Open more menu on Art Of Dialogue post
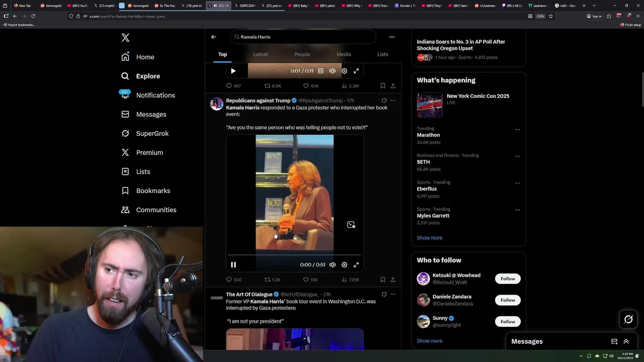644x362 pixels. coord(393,294)
